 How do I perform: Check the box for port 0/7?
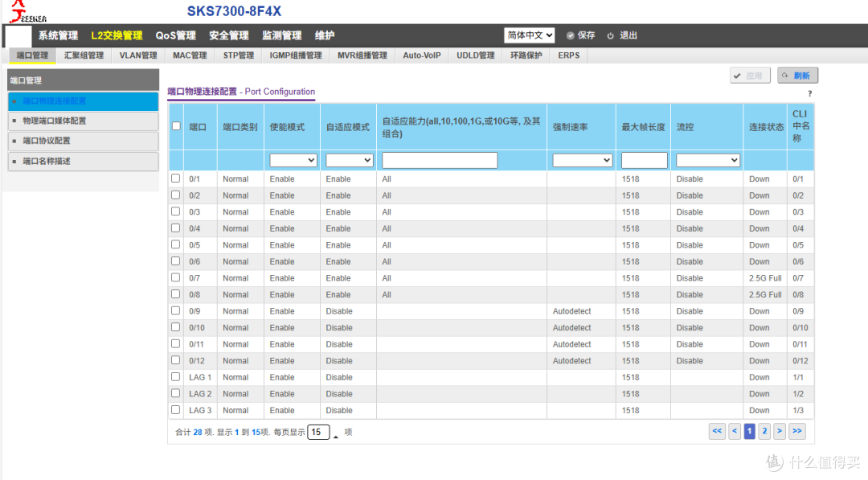(175, 277)
